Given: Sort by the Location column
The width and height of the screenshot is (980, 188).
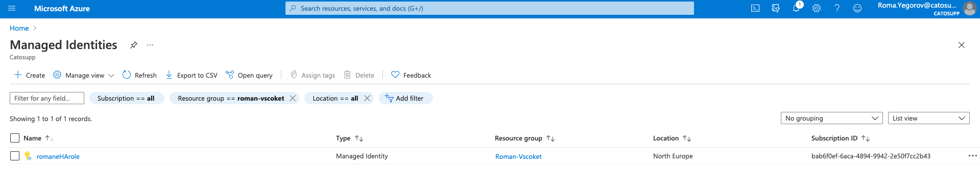Looking at the screenshot, I should pos(672,138).
